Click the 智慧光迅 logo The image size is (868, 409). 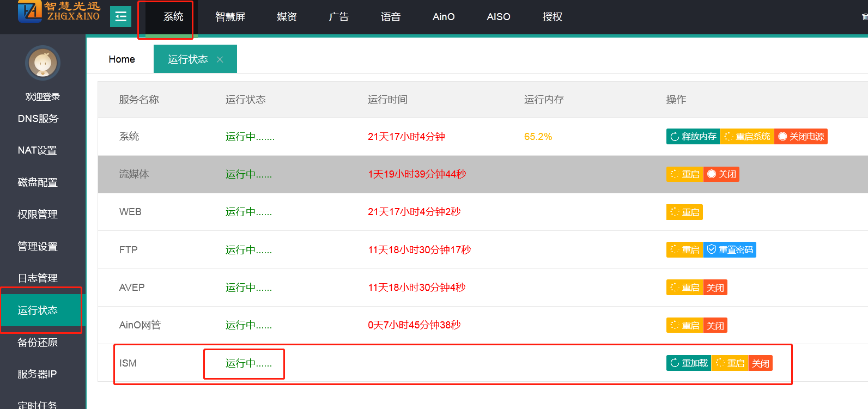[x=59, y=12]
